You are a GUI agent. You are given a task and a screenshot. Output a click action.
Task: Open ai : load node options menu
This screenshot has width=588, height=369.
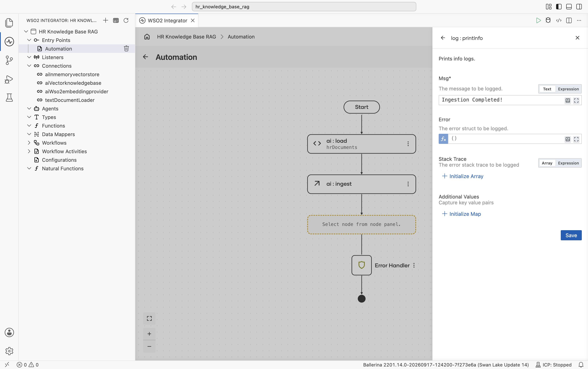(408, 144)
